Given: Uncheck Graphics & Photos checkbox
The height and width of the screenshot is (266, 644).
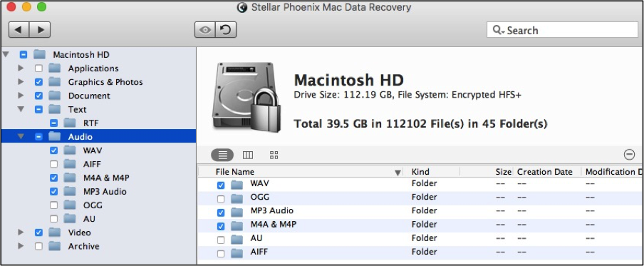Looking at the screenshot, I should coord(38,82).
